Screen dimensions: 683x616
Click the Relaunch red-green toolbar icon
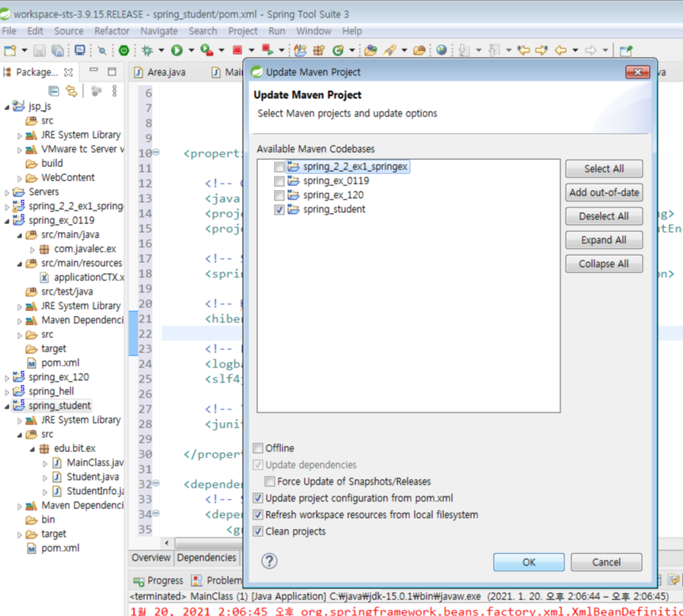point(268,51)
